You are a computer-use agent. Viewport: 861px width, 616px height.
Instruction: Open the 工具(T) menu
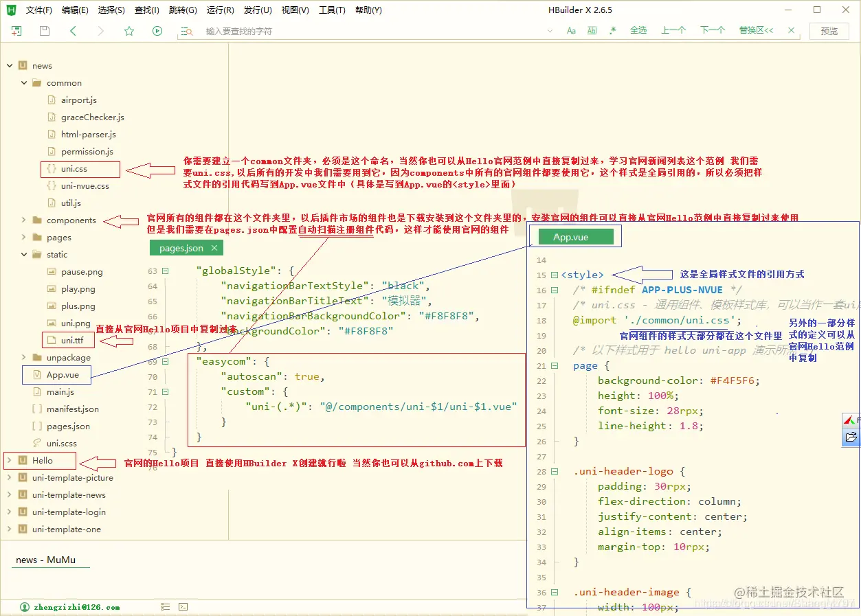[x=332, y=10]
